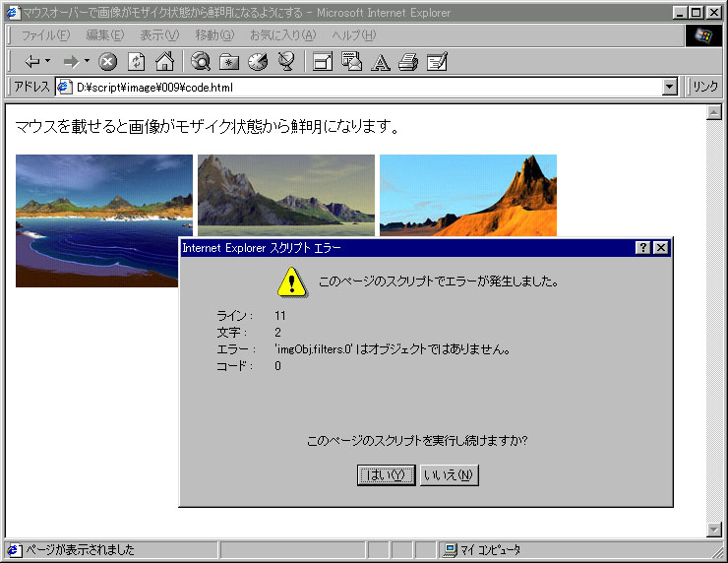Open the 編集(E) menu
The width and height of the screenshot is (728, 563).
[105, 35]
